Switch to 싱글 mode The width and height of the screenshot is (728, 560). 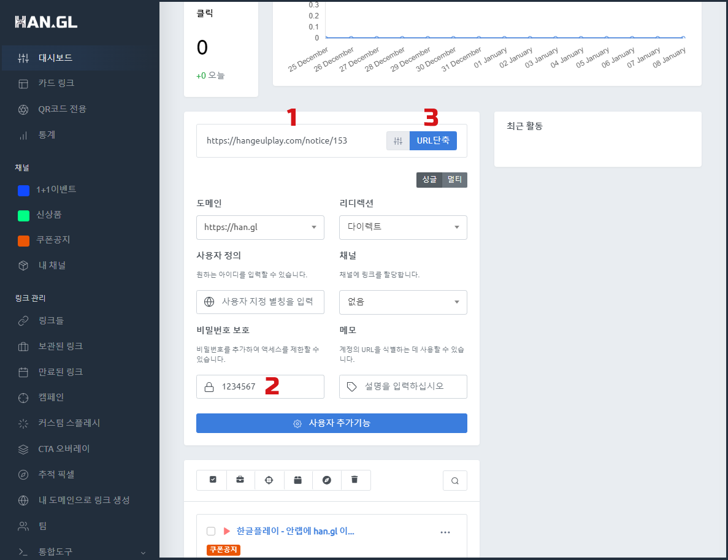coord(429,180)
